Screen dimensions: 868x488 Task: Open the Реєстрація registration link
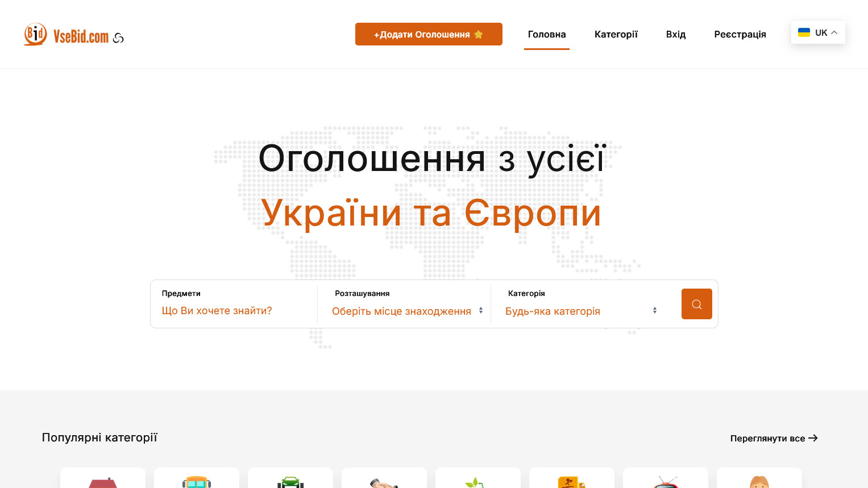(x=740, y=34)
